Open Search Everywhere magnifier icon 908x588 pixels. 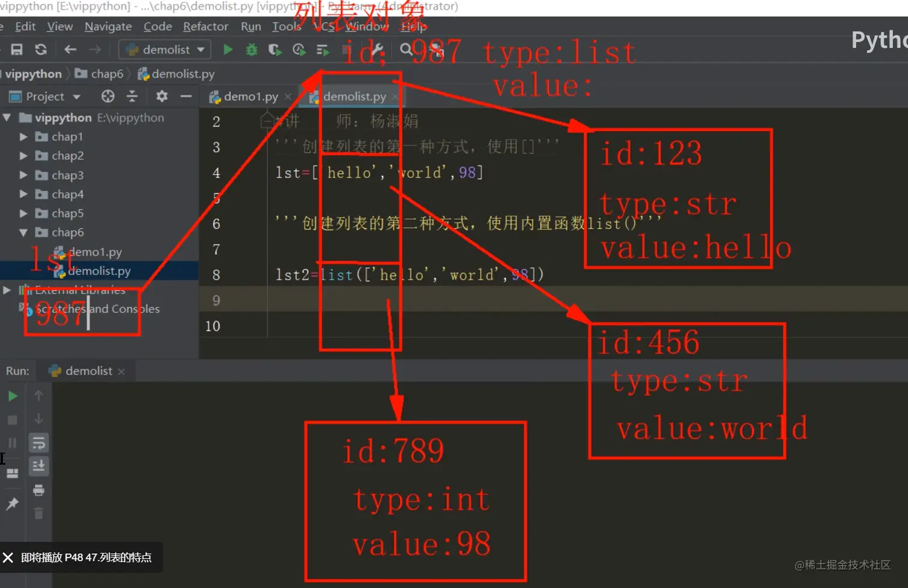[x=407, y=50]
